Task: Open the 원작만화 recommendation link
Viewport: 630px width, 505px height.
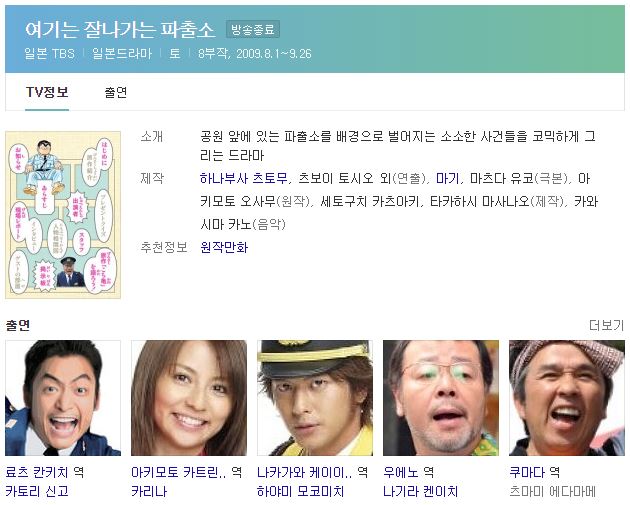Action: tap(224, 247)
